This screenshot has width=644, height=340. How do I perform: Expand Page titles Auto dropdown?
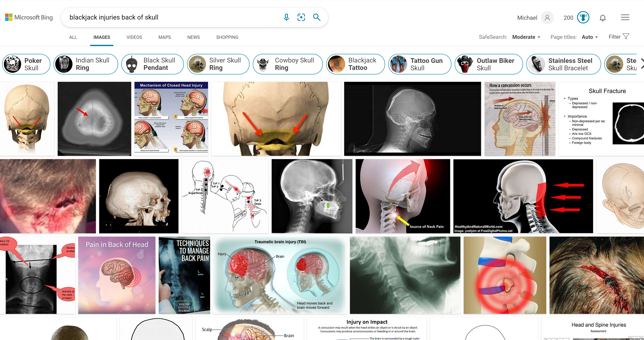pyautogui.click(x=590, y=37)
